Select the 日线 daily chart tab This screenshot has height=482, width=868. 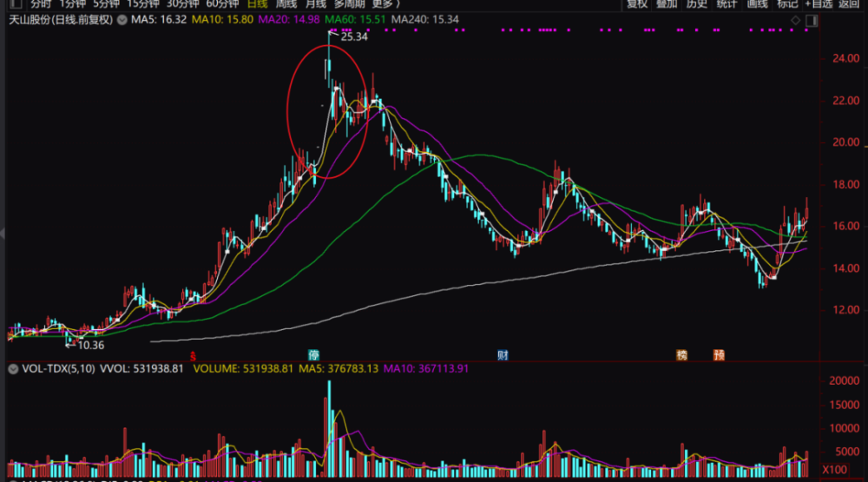pyautogui.click(x=257, y=3)
